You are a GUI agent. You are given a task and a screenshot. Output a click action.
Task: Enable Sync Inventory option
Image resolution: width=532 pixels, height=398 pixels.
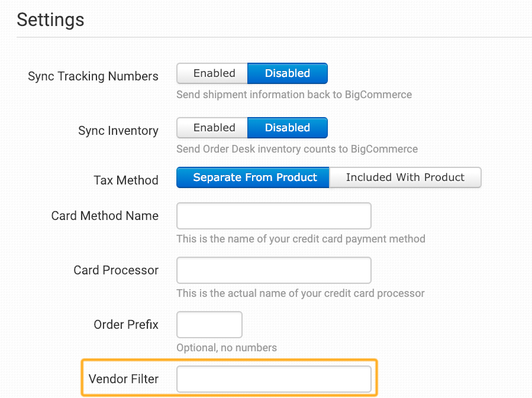(212, 128)
